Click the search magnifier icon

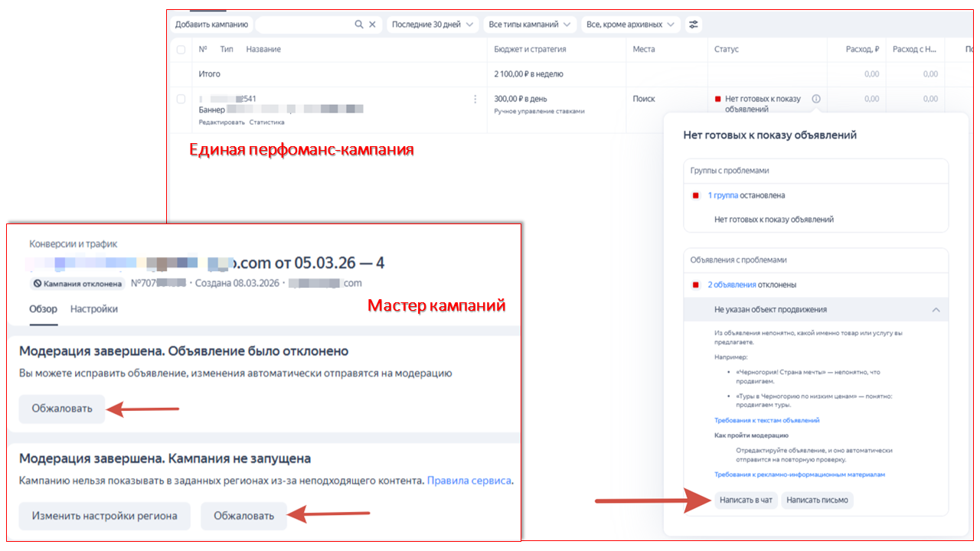359,24
